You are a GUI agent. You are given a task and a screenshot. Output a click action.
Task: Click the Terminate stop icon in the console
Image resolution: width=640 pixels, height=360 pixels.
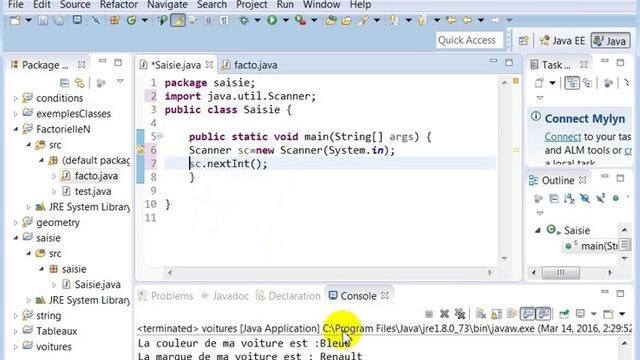coord(429,313)
